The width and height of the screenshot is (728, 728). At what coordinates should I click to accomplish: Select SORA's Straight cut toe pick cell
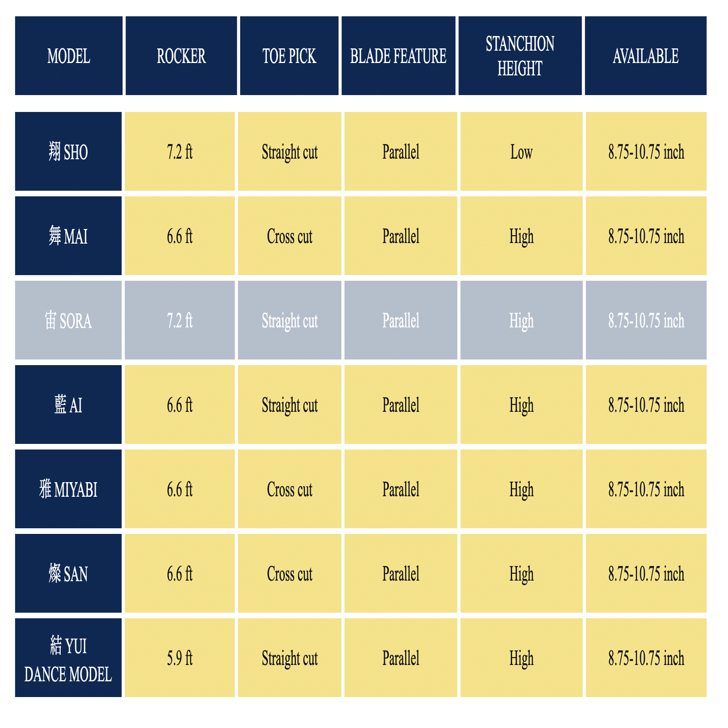289,321
